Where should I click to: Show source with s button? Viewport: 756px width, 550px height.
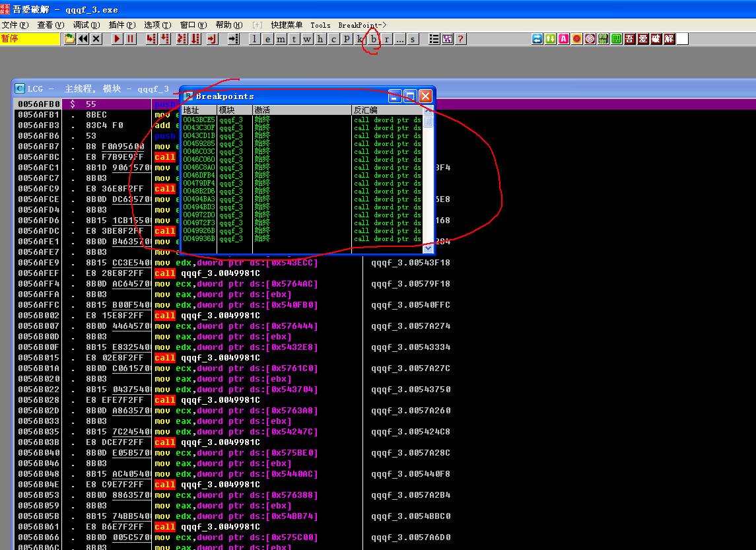413,39
